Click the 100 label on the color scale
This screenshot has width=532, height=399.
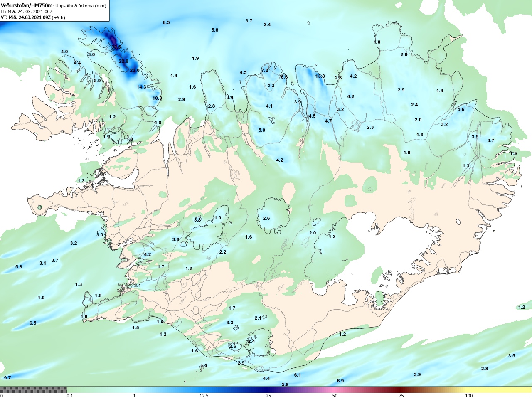coord(469,396)
